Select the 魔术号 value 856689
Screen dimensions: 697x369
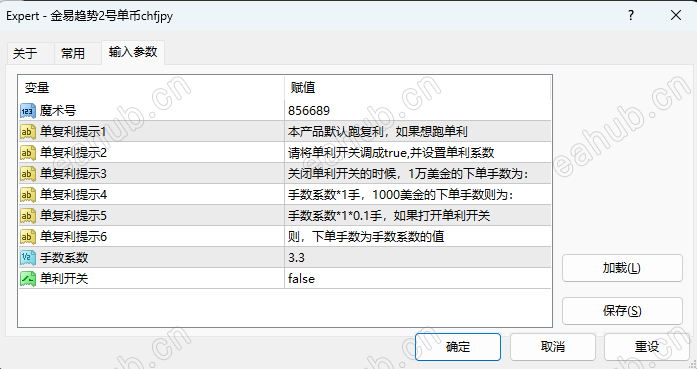click(x=309, y=111)
